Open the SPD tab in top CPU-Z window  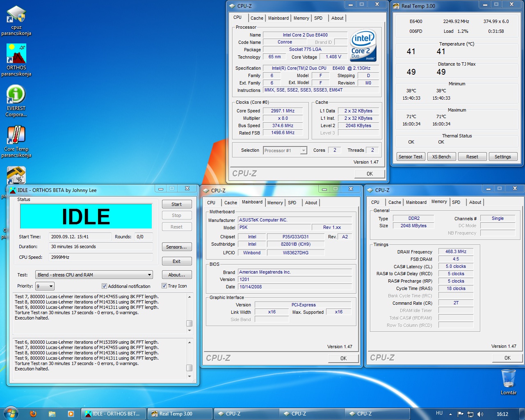coord(318,18)
